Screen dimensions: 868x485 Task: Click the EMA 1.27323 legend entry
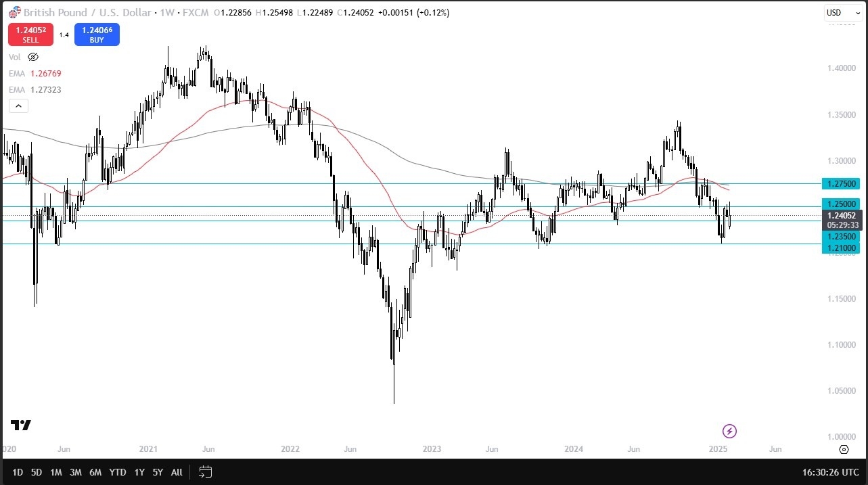pos(42,89)
